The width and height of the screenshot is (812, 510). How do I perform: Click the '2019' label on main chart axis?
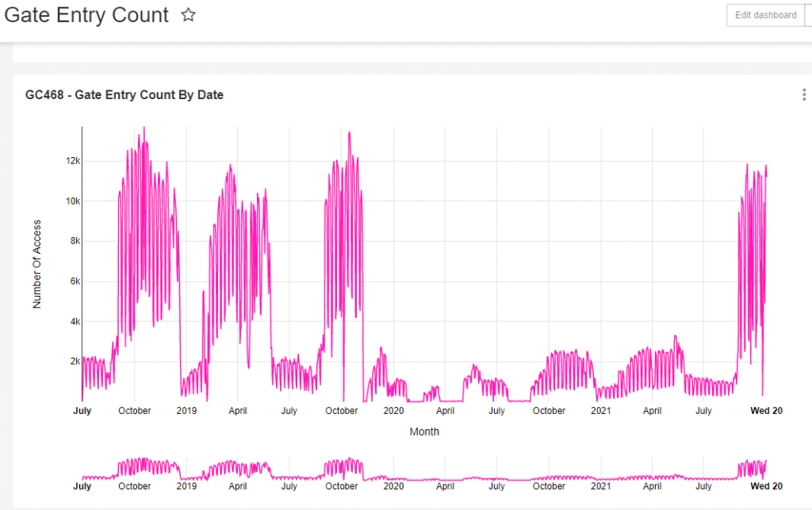[x=186, y=411]
